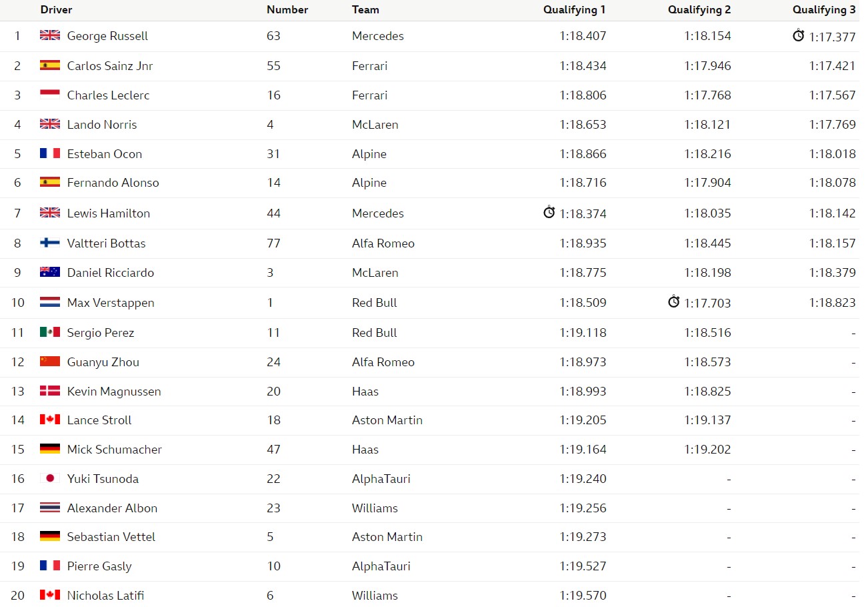Click driver name Max Verstappen
This screenshot has width=868, height=607.
(111, 303)
